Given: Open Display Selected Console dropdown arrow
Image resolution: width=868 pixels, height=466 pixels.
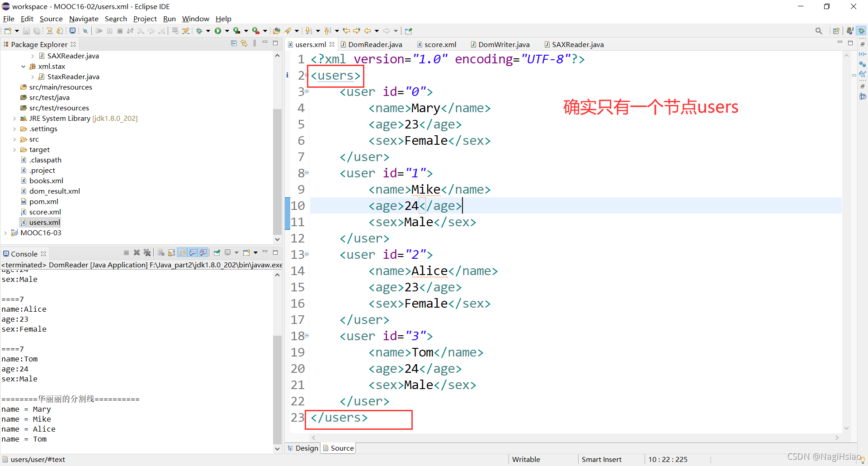Looking at the screenshot, I should pyautogui.click(x=236, y=252).
